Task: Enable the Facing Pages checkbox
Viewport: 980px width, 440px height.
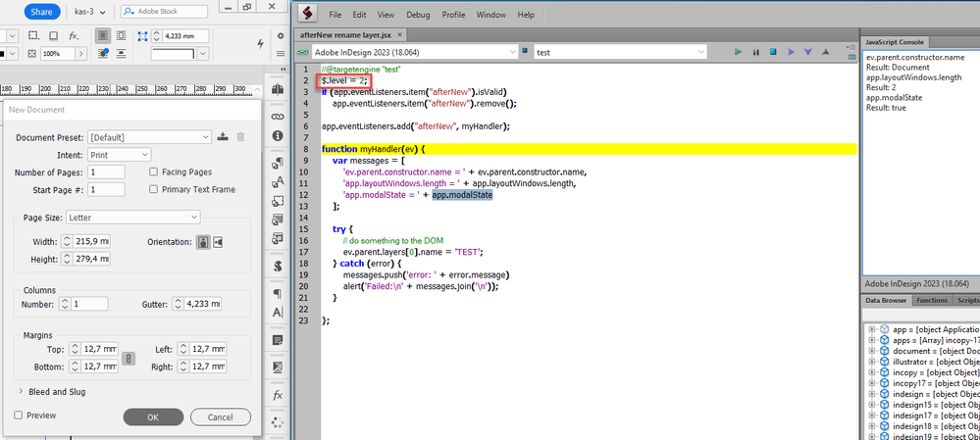Action: [154, 171]
